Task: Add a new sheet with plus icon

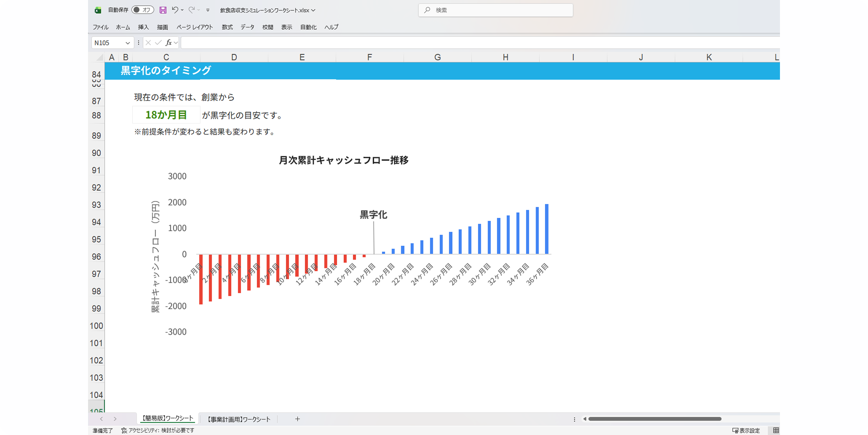Action: pos(297,419)
